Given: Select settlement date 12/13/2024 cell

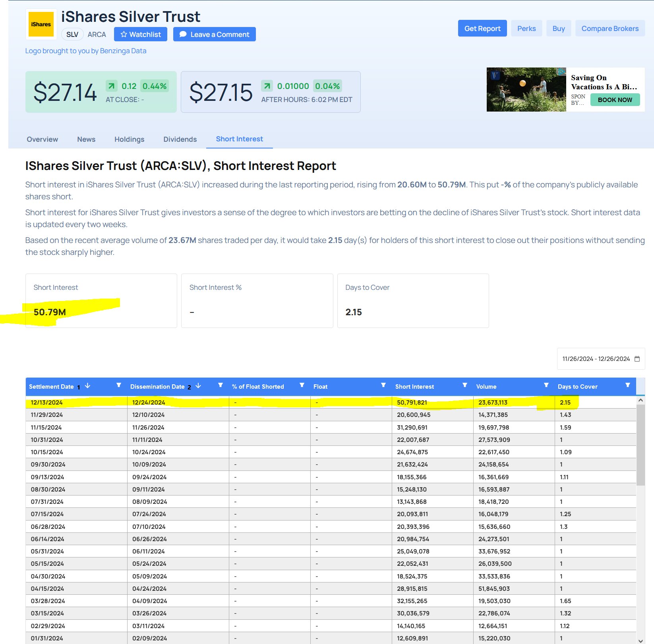Looking at the screenshot, I should (77, 402).
